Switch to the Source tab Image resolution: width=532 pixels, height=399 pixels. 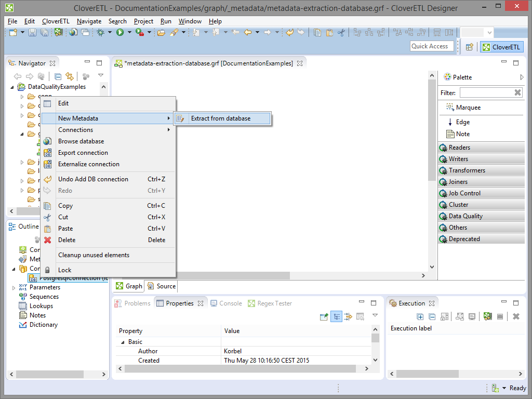coord(161,286)
